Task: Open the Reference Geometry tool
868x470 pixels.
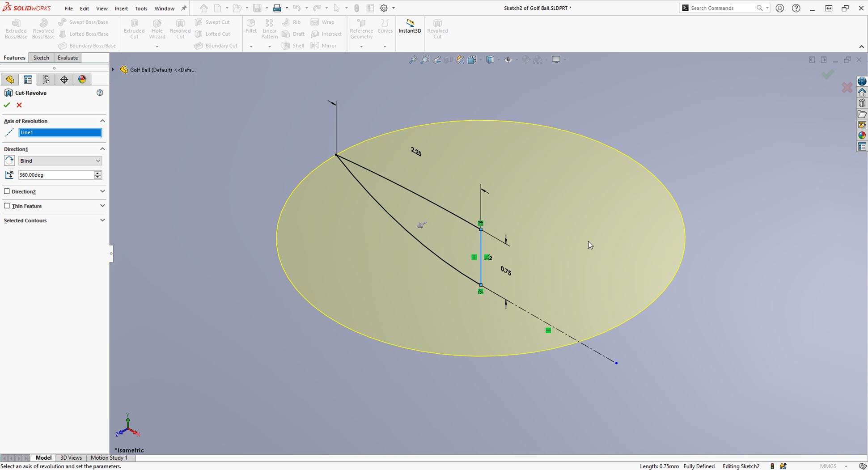Action: pos(361,28)
